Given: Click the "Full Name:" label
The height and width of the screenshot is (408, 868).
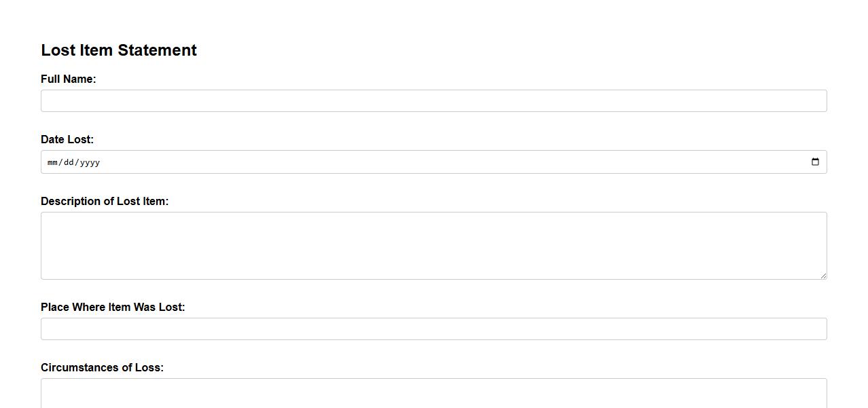Looking at the screenshot, I should tap(69, 79).
